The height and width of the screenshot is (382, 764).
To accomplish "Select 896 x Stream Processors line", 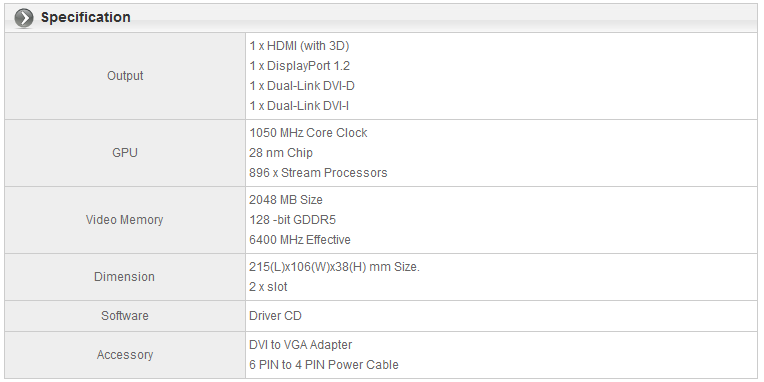I will (x=318, y=173).
